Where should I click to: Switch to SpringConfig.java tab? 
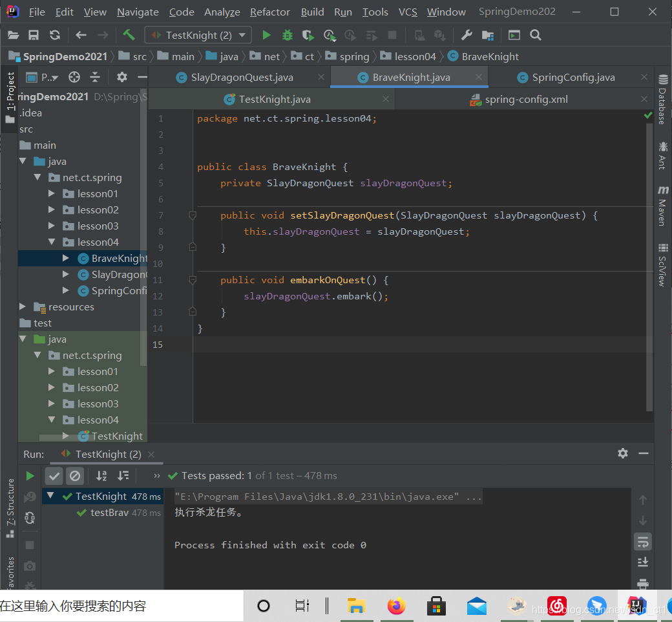point(573,78)
